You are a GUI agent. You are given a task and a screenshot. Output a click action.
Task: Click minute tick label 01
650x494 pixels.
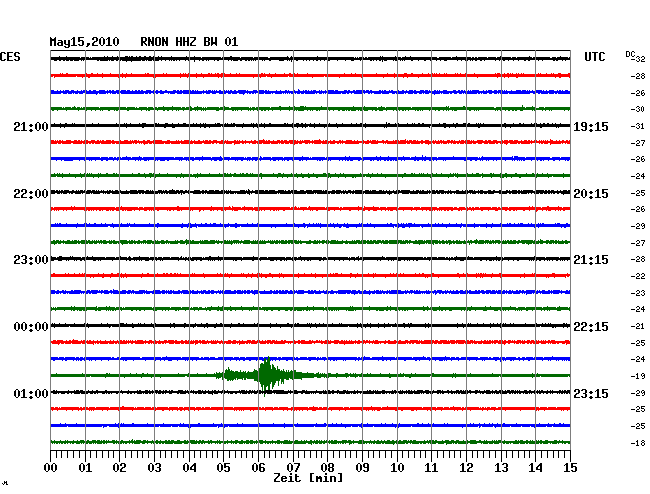[85, 468]
